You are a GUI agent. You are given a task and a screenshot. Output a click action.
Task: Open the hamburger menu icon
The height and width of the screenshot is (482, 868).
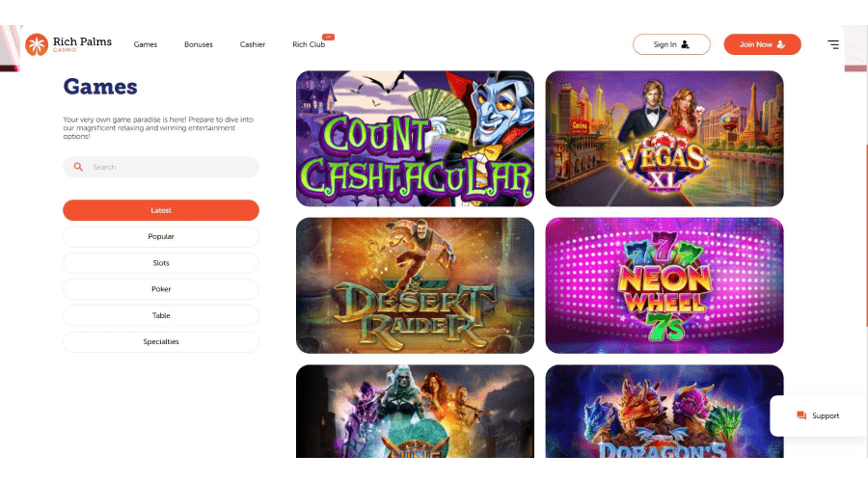[x=833, y=44]
